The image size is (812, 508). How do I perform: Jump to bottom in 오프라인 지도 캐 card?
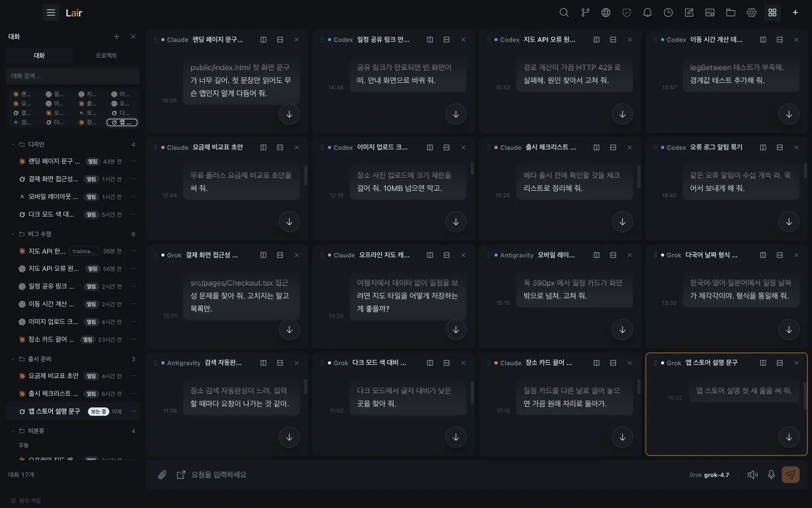pos(456,330)
